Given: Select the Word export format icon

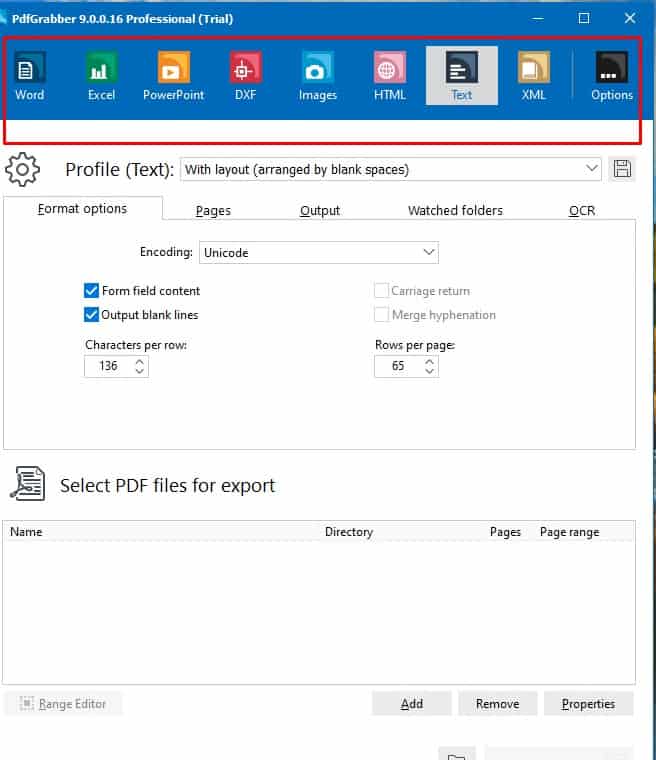Looking at the screenshot, I should [29, 76].
